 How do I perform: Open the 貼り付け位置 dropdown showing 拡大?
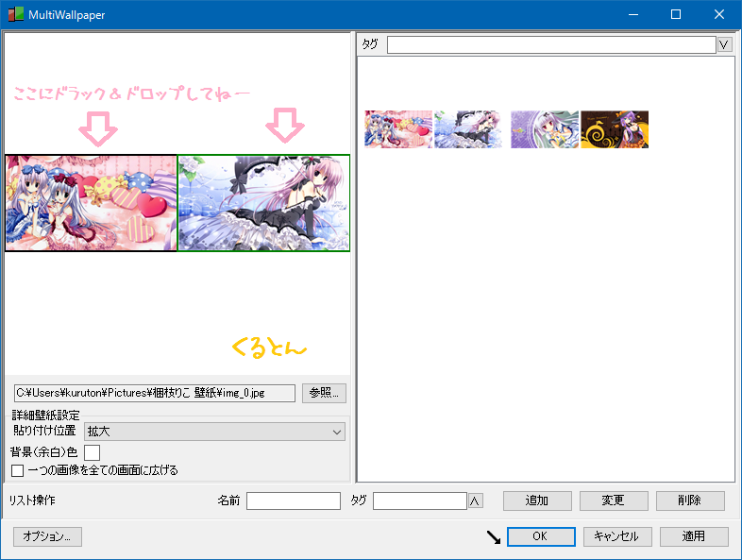tap(215, 432)
